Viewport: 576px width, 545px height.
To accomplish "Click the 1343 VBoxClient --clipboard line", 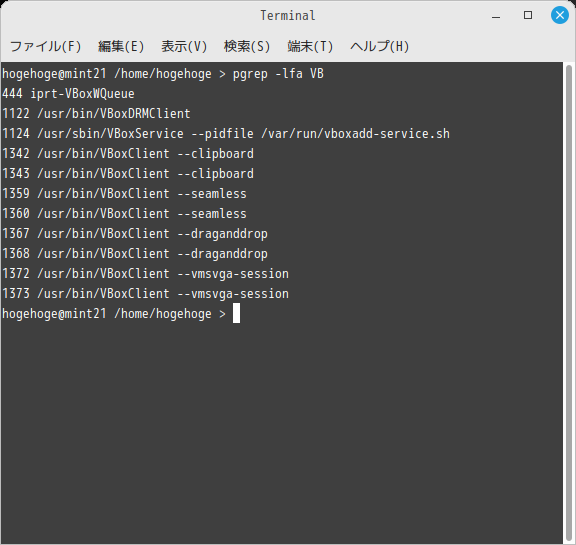I will coord(128,174).
